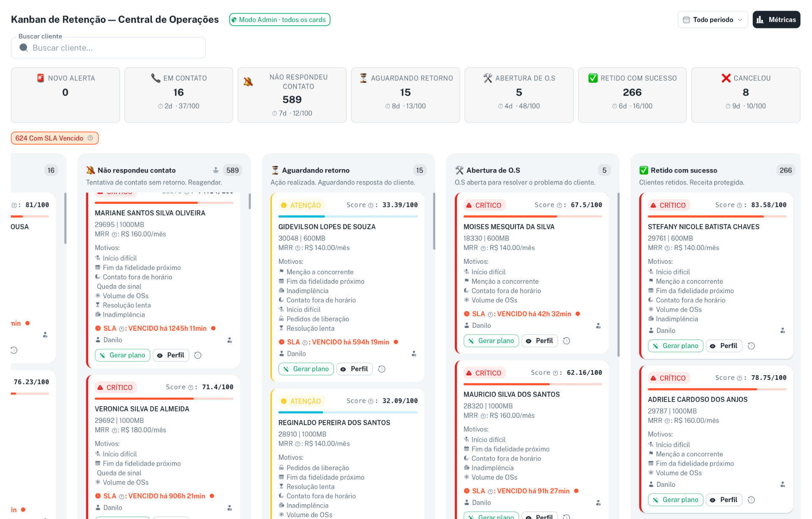812x519 pixels.
Task: Open history icon on Moises Mesquita card
Action: [567, 341]
